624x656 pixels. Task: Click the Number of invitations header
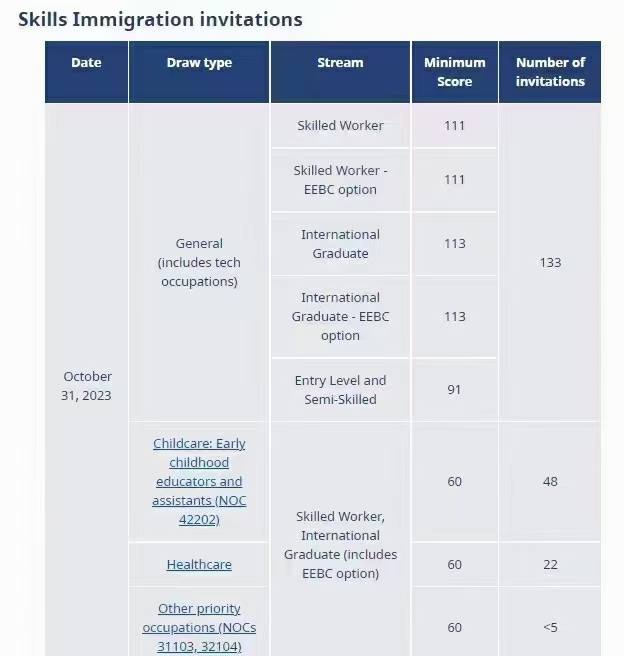tap(550, 72)
